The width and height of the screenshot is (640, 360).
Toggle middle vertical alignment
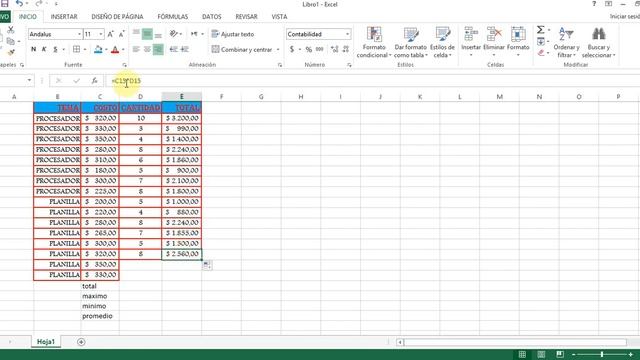pyautogui.click(x=147, y=34)
